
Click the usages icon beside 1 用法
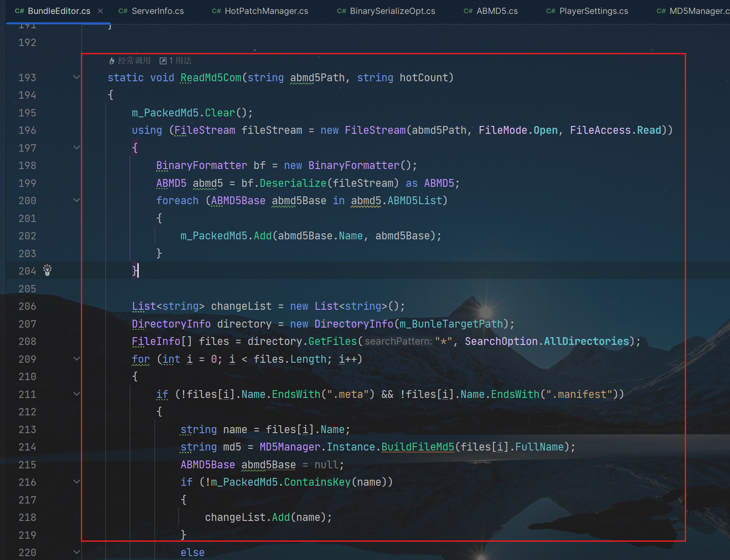163,61
